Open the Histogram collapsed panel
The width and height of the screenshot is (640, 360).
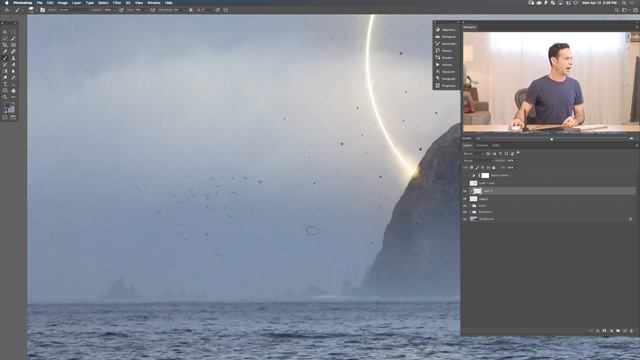[446, 37]
